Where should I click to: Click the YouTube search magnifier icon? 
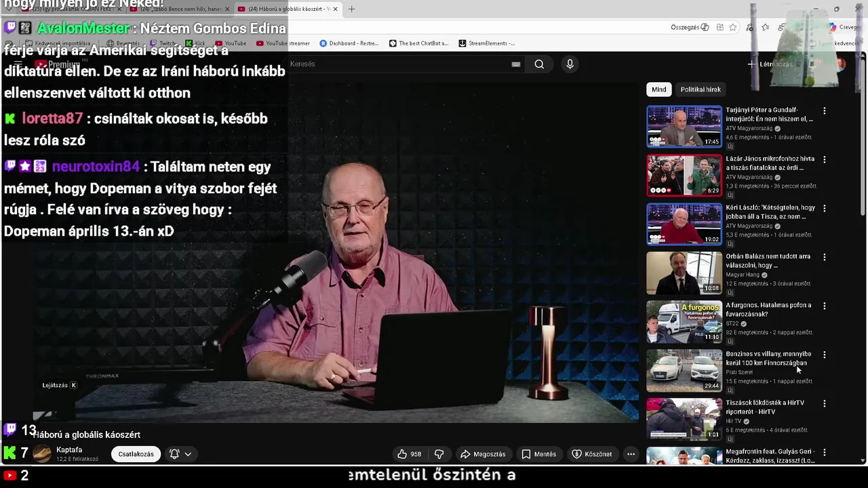(539, 64)
